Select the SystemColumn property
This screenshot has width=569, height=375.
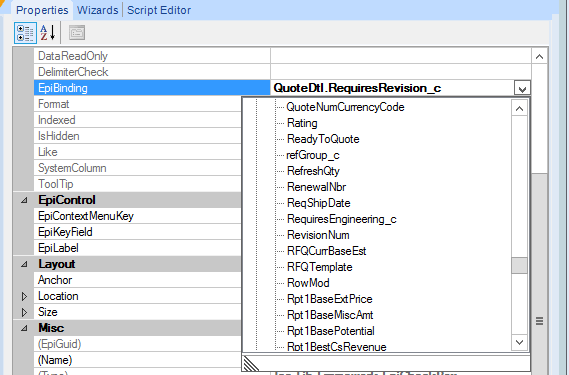pos(138,168)
